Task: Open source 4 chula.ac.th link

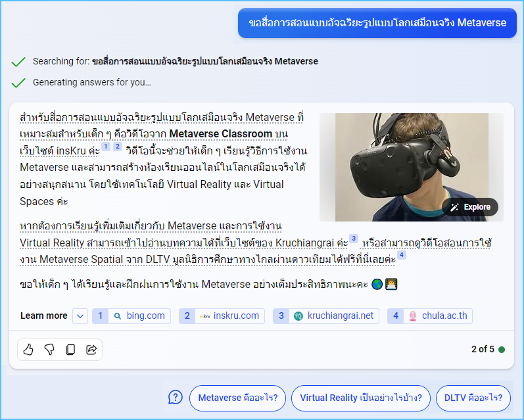Action: click(430, 316)
